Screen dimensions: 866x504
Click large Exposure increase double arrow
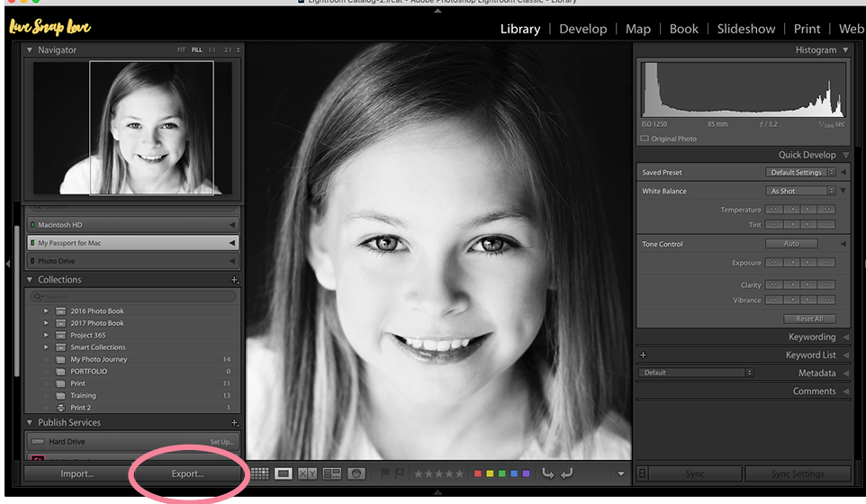click(826, 262)
